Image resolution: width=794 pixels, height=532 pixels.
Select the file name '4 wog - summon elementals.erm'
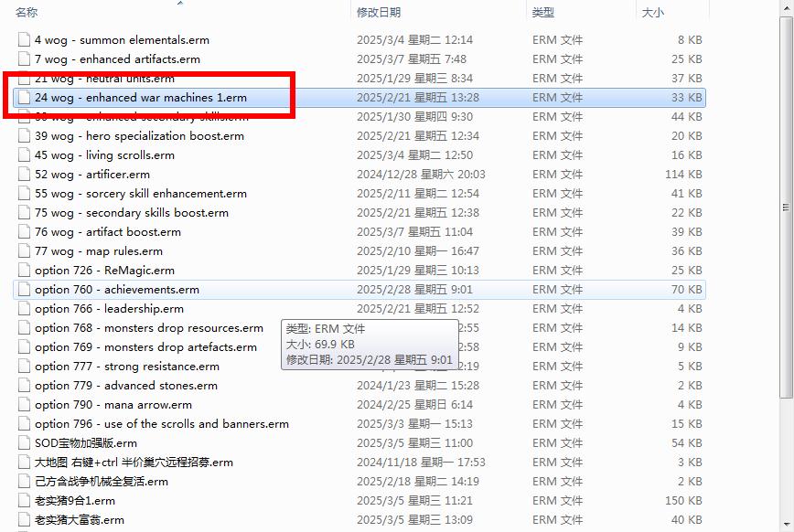point(122,40)
